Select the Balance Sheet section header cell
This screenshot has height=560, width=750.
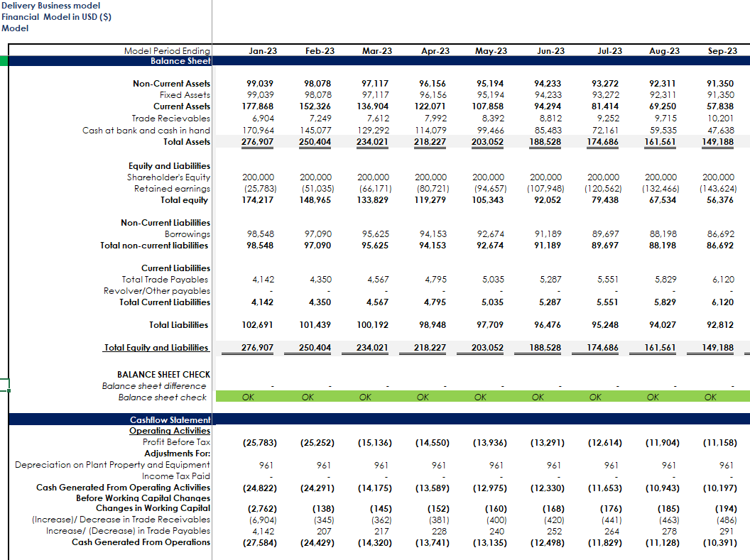[170, 61]
